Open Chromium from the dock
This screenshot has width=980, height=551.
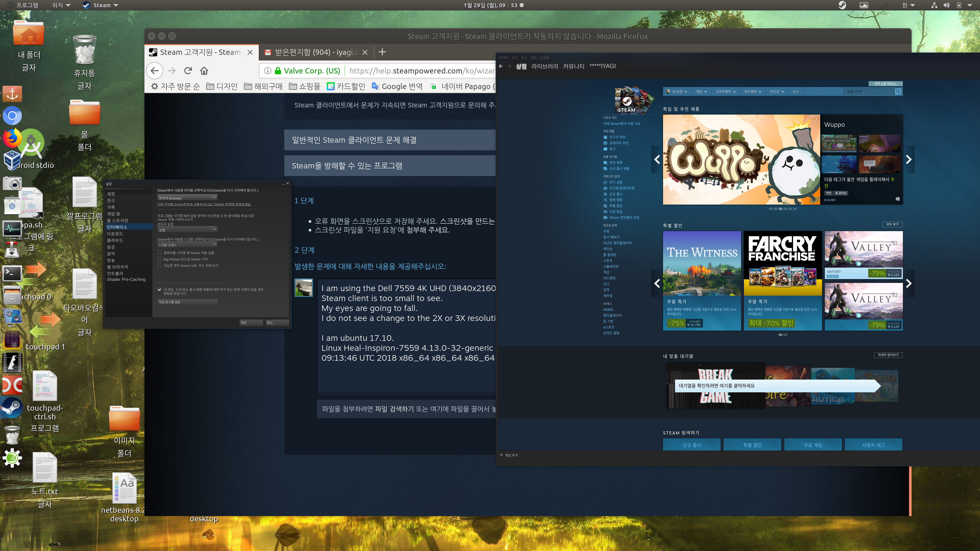point(12,116)
